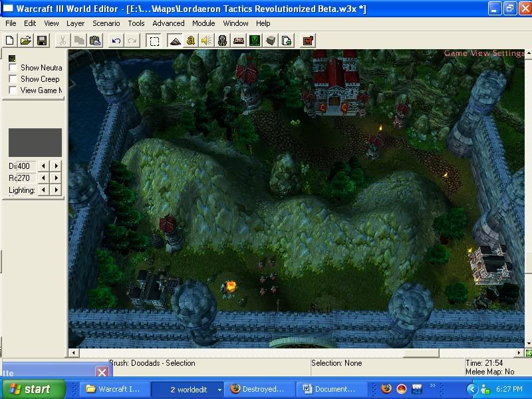532x399 pixels.
Task: Increase Distance value with right arrow
Action: tap(57, 166)
